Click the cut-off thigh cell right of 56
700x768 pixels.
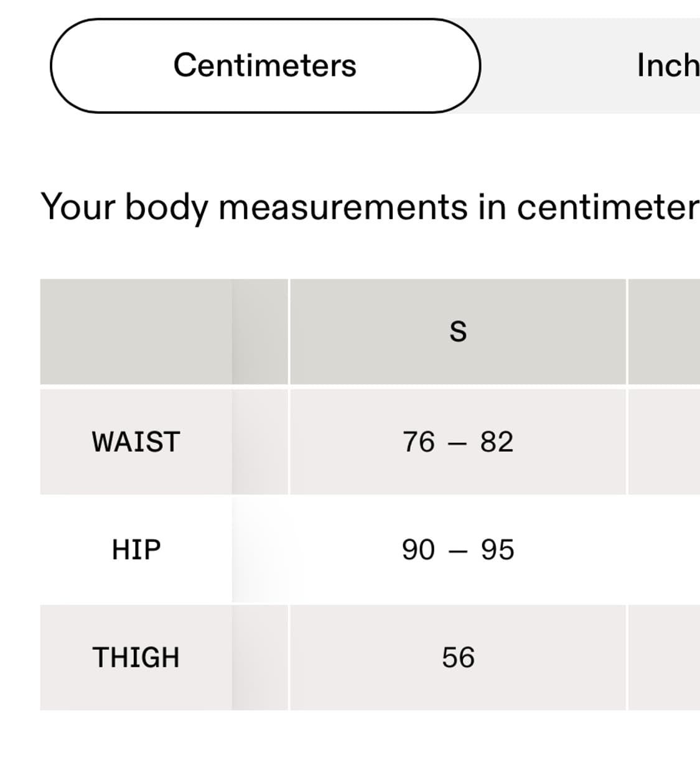(x=664, y=657)
